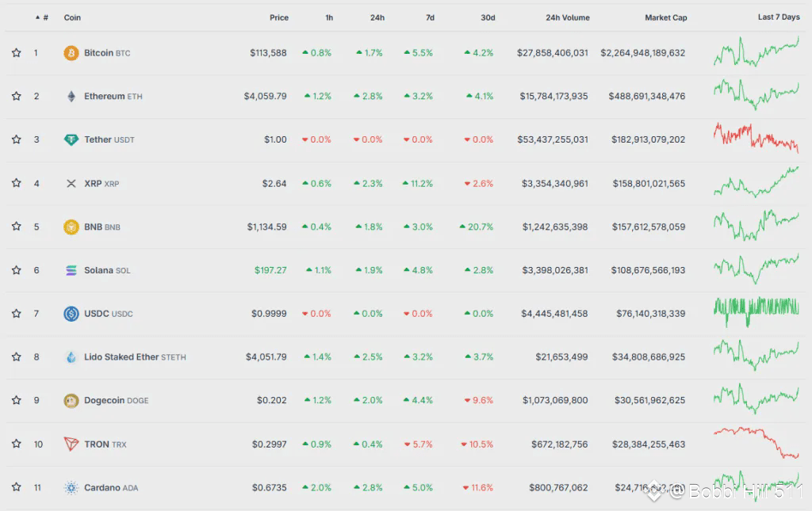
Task: Click the 7d column header
Action: [x=429, y=17]
